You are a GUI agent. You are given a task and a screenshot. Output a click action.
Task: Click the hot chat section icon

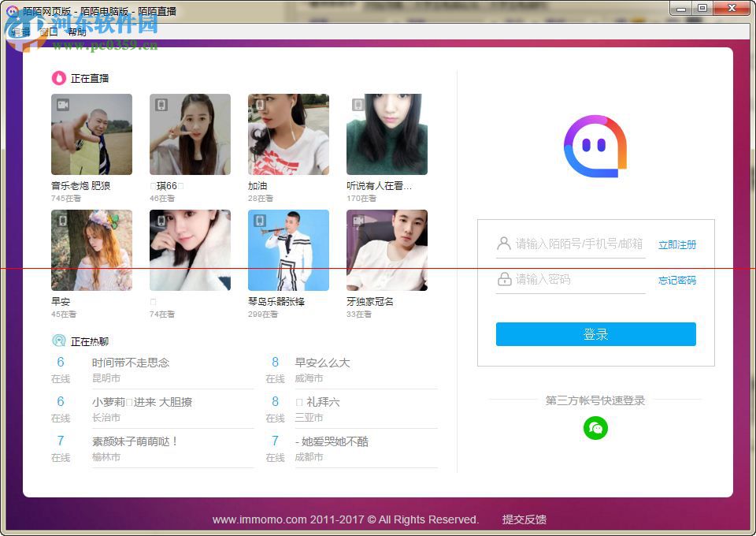(x=59, y=341)
